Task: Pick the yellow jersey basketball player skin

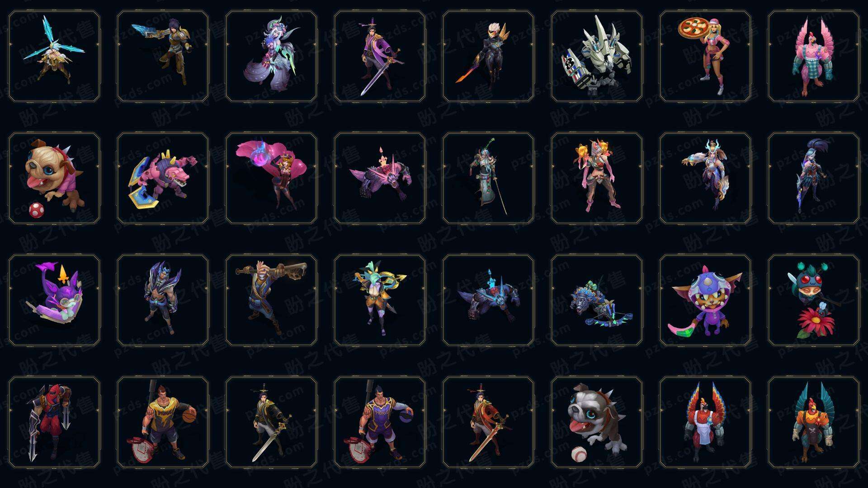Action: point(163,422)
